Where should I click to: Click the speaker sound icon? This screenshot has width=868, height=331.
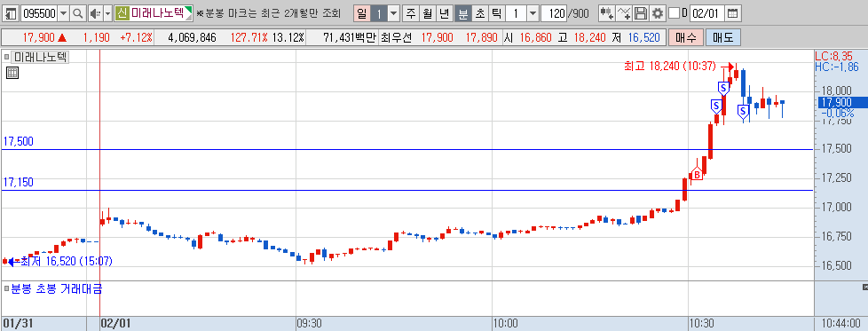pos(94,13)
